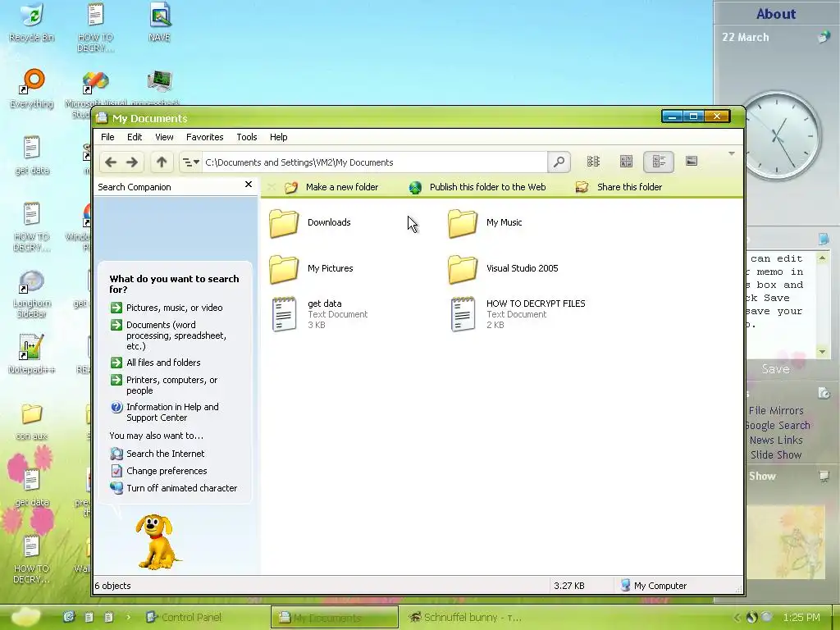Click the Forward arrow button
Image resolution: width=840 pixels, height=630 pixels.
pyautogui.click(x=132, y=162)
